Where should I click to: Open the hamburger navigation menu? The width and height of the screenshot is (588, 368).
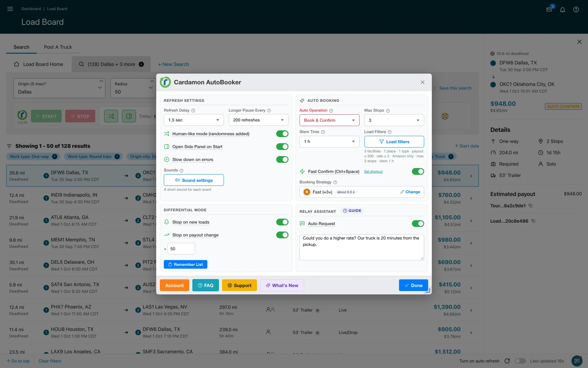(10, 9)
